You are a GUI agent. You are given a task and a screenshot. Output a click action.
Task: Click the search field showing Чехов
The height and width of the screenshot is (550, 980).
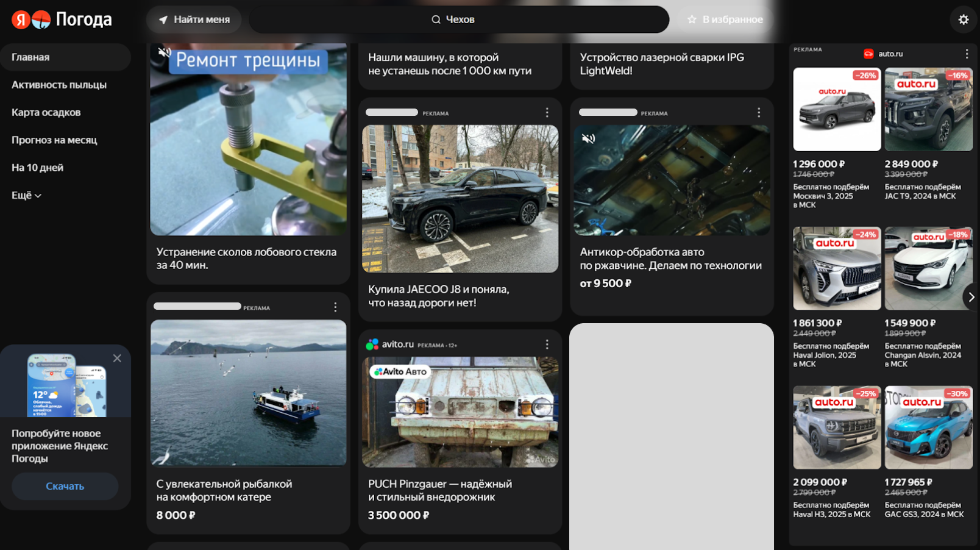pyautogui.click(x=459, y=20)
